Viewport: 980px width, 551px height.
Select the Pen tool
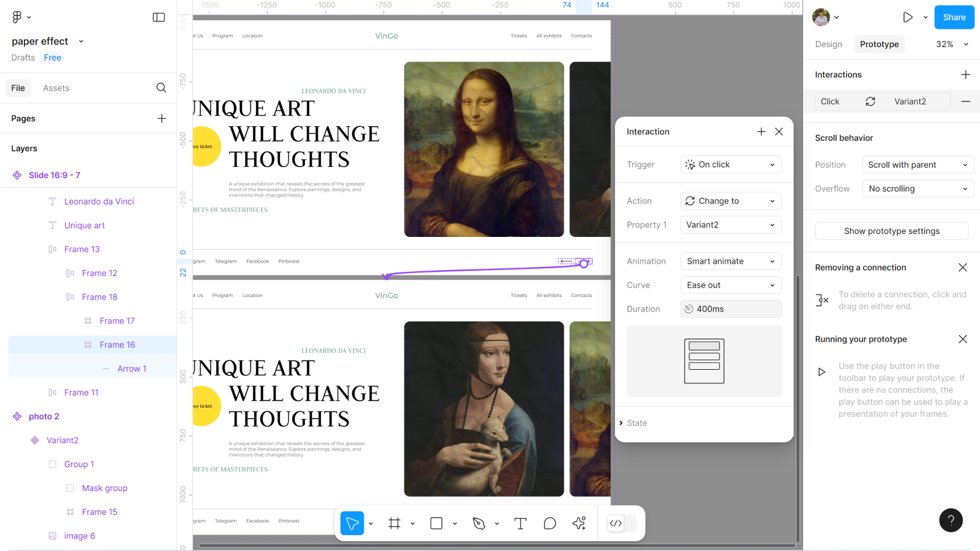tap(479, 523)
